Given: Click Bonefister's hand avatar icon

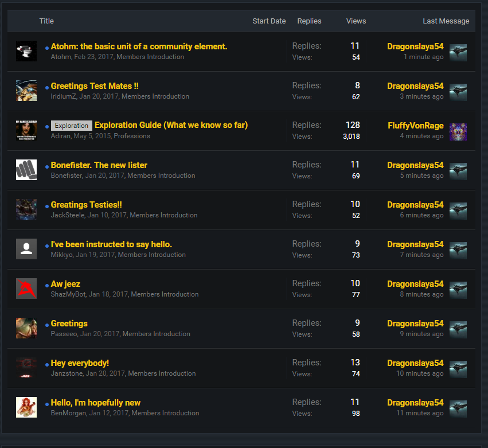Looking at the screenshot, I should (x=26, y=170).
